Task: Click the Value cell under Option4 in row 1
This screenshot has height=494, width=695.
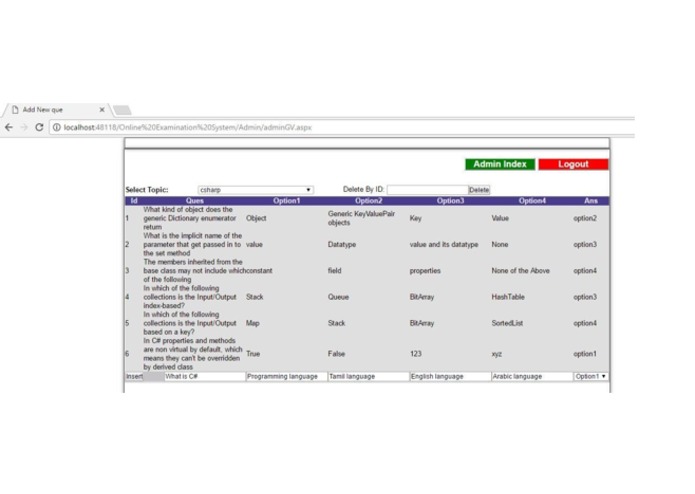Action: pos(500,218)
